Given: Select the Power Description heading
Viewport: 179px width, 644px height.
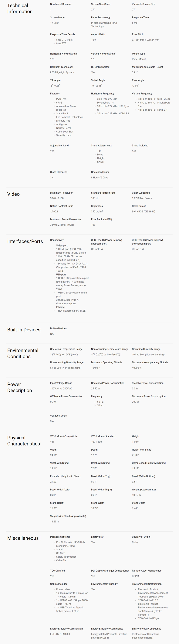Looking at the screenshot, I should [20, 387].
